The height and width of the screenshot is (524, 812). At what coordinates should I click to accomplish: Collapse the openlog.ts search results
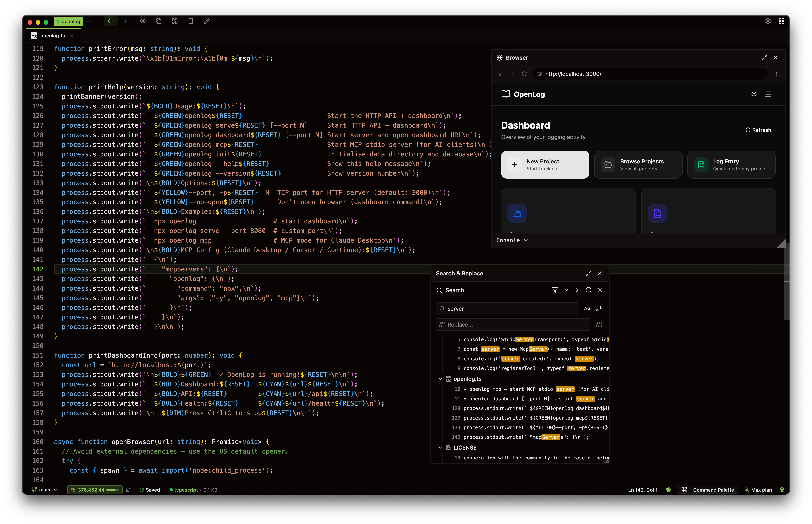click(x=440, y=379)
